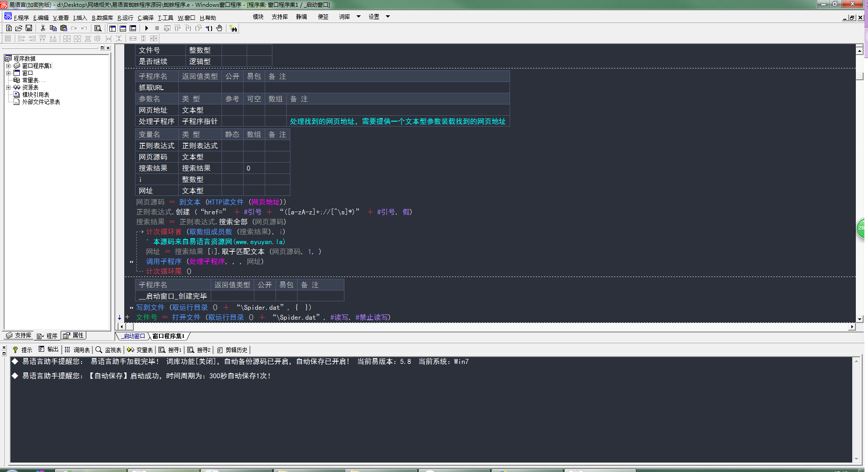Open the E.编辑 menu

[x=41, y=18]
